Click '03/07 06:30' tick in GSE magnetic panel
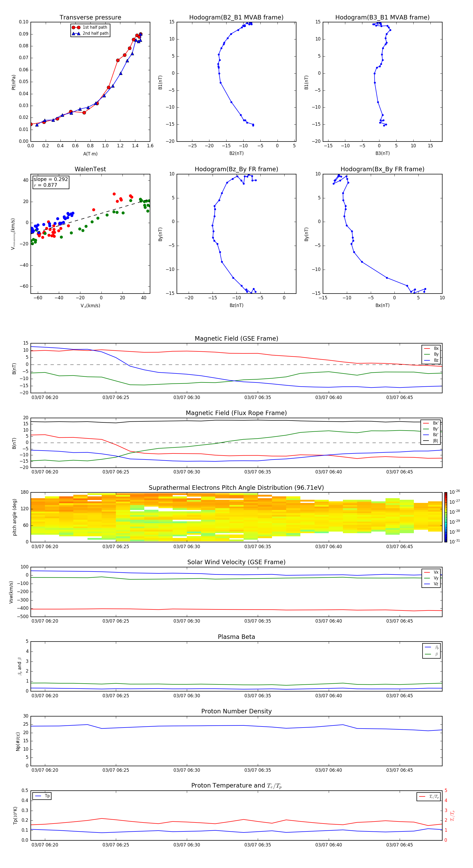 pos(187,398)
